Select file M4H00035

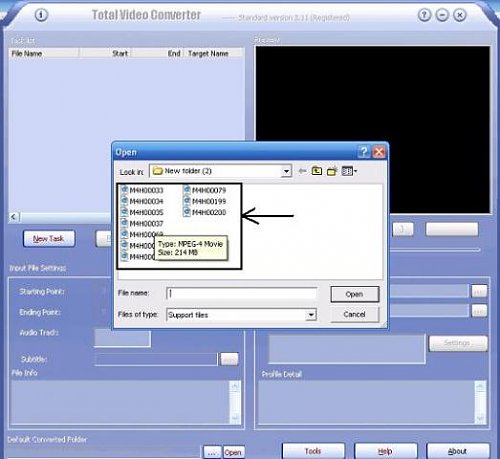(142, 212)
